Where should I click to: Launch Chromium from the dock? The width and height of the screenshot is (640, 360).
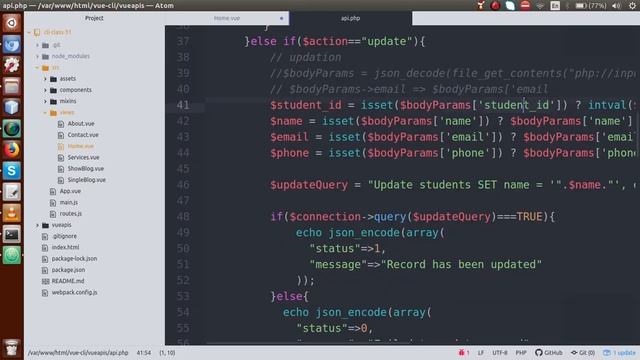point(11,44)
